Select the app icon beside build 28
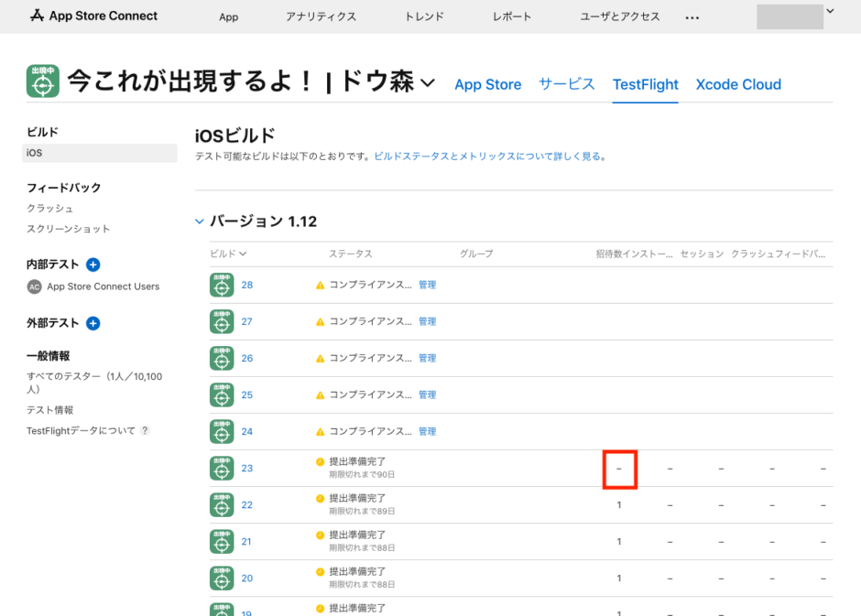The image size is (861, 616). pos(221,285)
